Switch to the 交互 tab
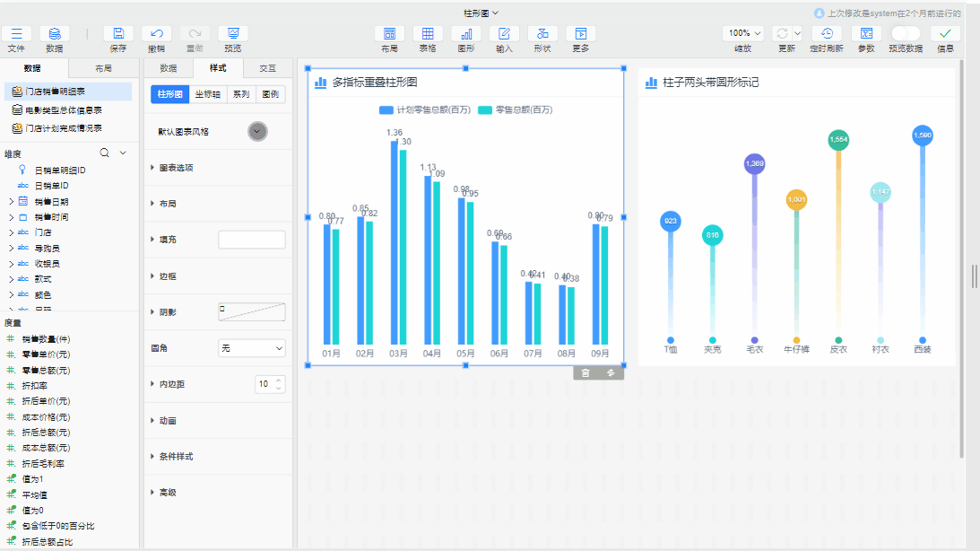980x551 pixels. pyautogui.click(x=267, y=68)
